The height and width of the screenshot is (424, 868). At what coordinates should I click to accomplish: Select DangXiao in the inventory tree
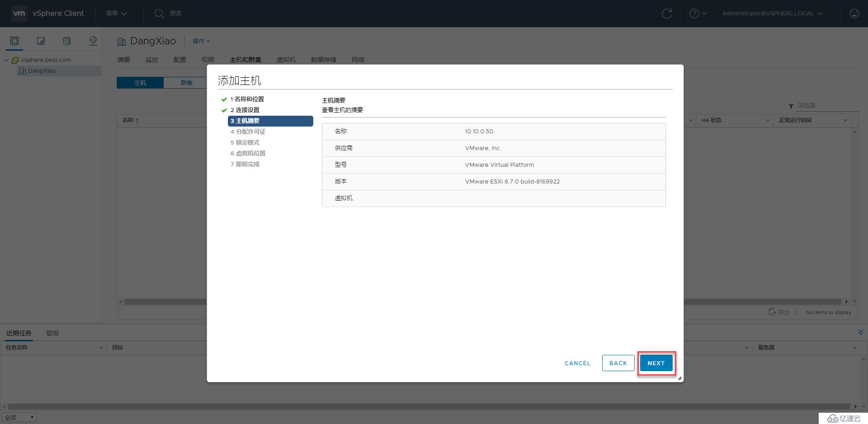click(42, 71)
